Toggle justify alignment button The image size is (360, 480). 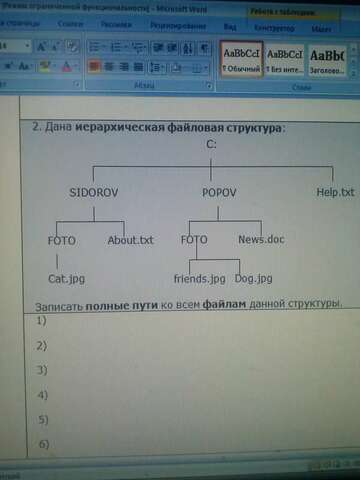pos(138,67)
